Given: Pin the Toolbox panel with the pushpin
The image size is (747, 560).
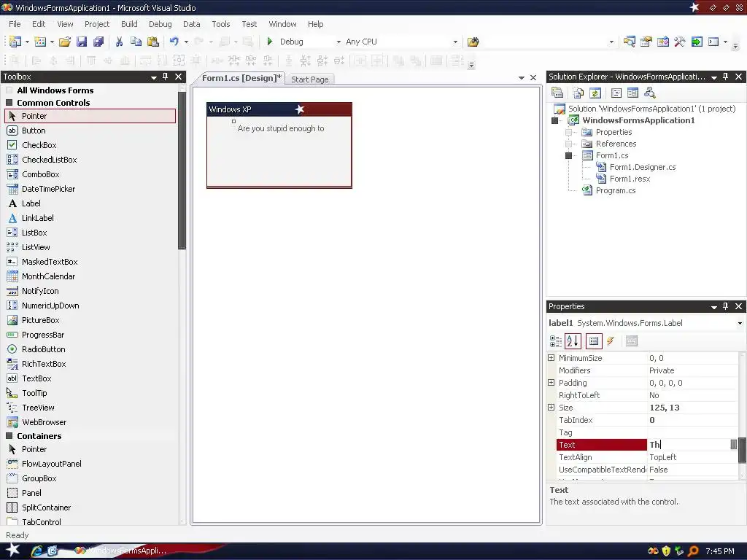Looking at the screenshot, I should (x=166, y=76).
